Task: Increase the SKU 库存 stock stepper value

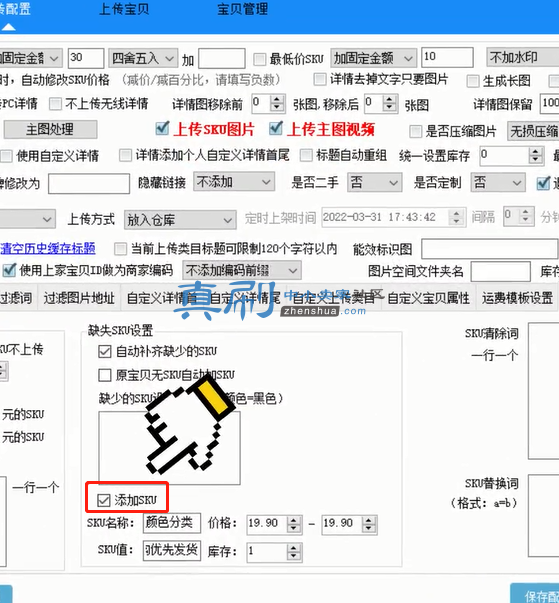Action: [x=294, y=548]
